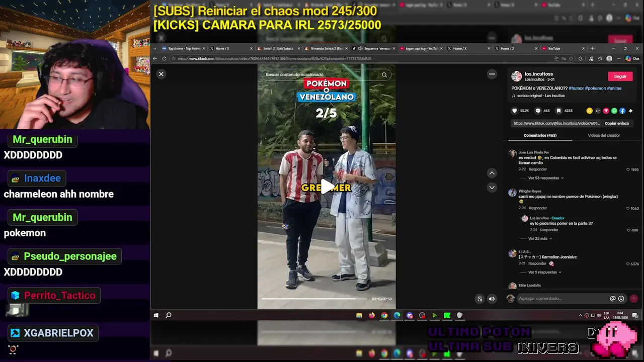Show hidden system tray icons
644x362 pixels.
tap(580, 315)
